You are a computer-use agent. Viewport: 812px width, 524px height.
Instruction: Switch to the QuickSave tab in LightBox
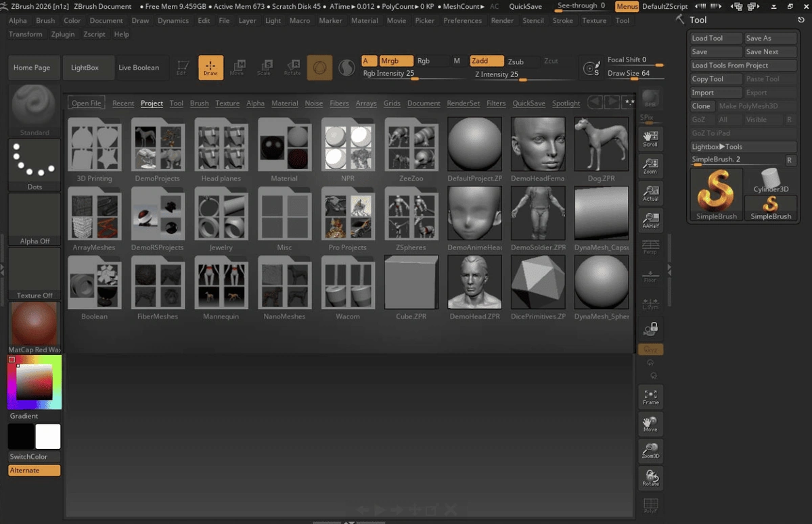(x=529, y=103)
